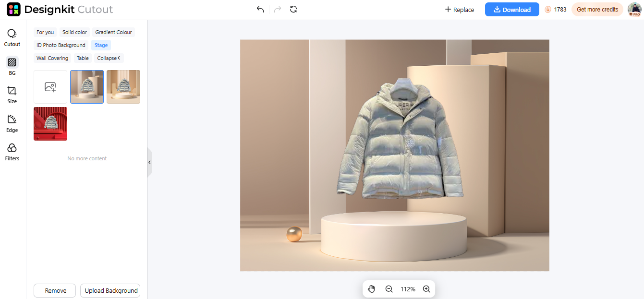Select the Stage category

pos(101,45)
